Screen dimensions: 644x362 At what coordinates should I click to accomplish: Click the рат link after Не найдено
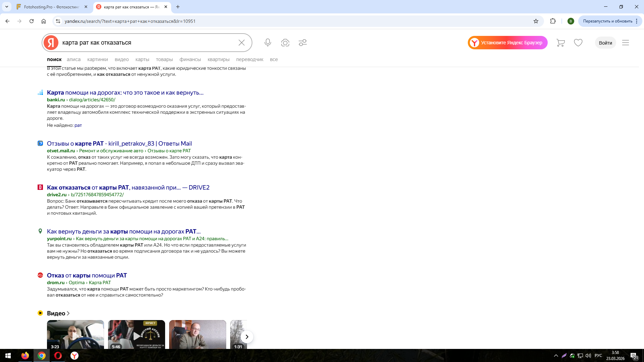click(x=78, y=125)
